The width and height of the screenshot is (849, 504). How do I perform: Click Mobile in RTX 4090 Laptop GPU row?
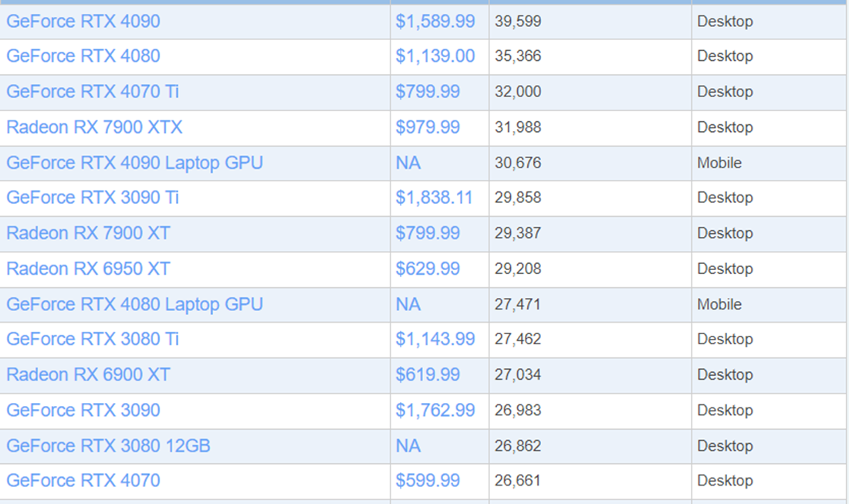pos(719,163)
